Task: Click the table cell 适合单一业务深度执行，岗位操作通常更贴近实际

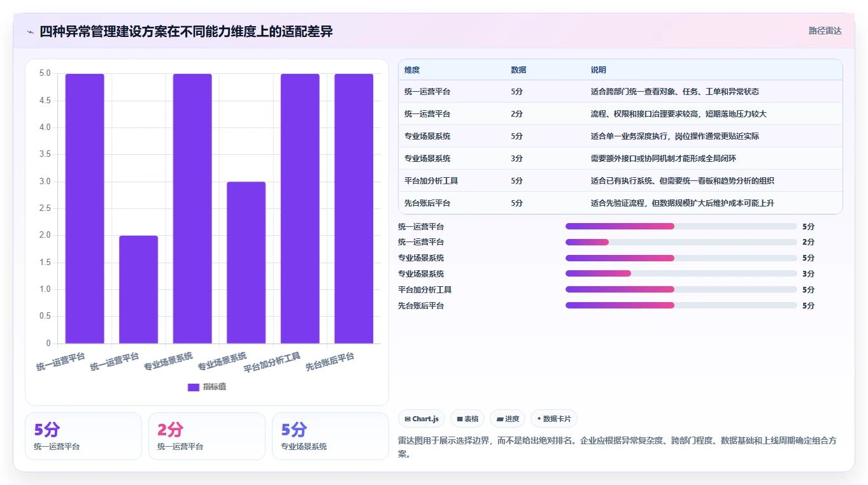Action: [675, 136]
